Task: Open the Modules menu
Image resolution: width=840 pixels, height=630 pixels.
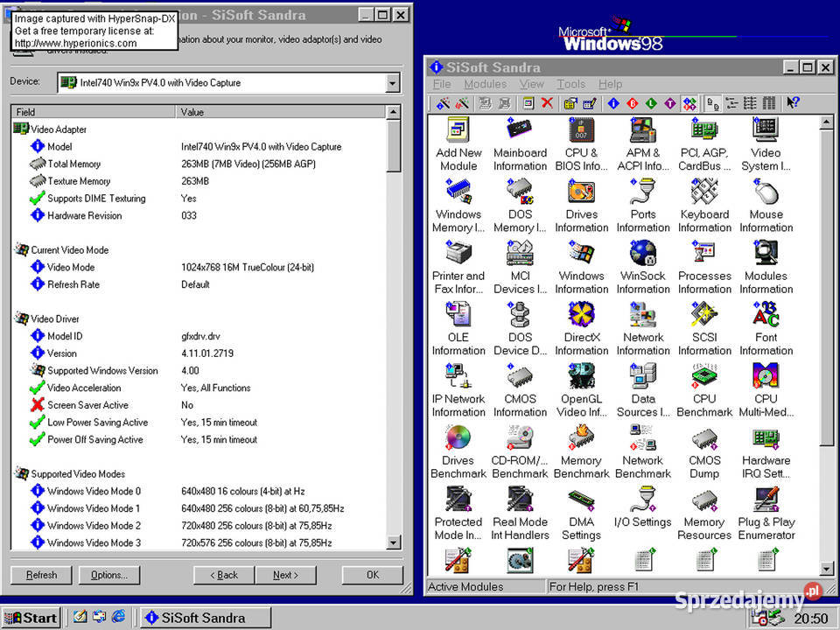Action: 486,84
